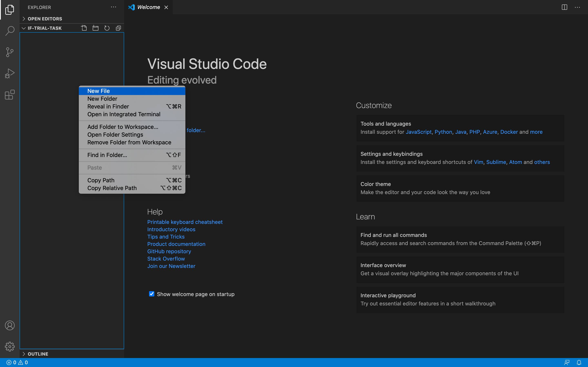Select New Folder from context menu
The image size is (588, 367).
tap(102, 99)
